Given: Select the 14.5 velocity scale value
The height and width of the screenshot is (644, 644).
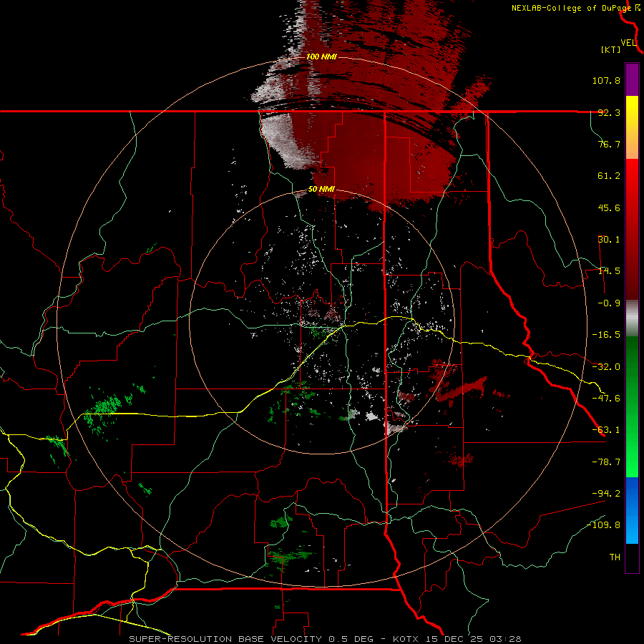Looking at the screenshot, I should click(609, 271).
